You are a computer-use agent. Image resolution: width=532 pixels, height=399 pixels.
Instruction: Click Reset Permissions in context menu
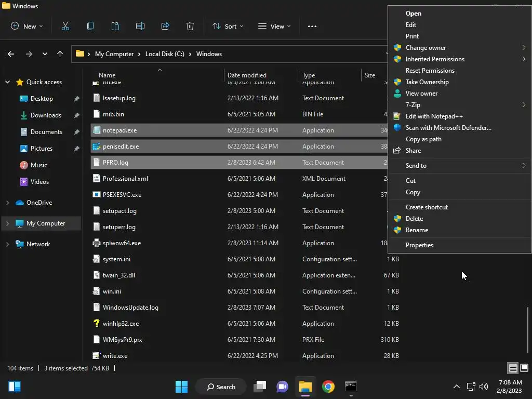460,71
